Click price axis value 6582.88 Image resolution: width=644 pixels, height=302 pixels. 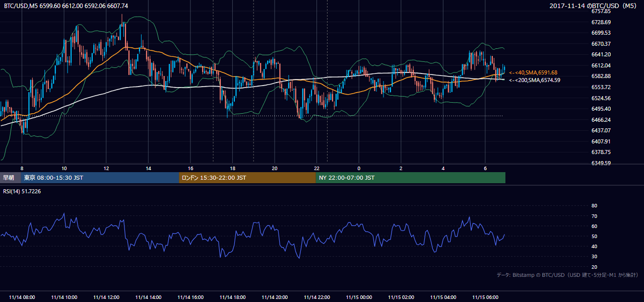(601, 76)
